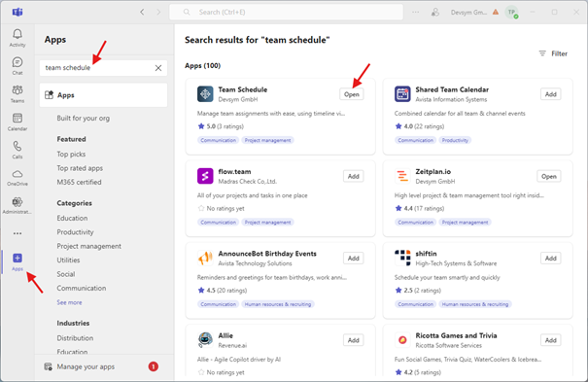Click the Zeitplan.io 4.4 star rating
This screenshot has height=382, width=588.
pyautogui.click(x=420, y=208)
